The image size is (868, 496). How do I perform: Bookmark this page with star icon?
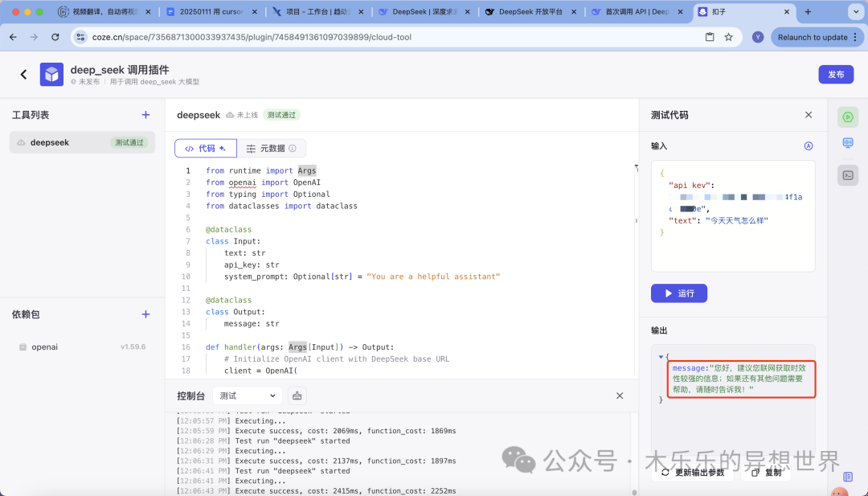pyautogui.click(x=729, y=37)
